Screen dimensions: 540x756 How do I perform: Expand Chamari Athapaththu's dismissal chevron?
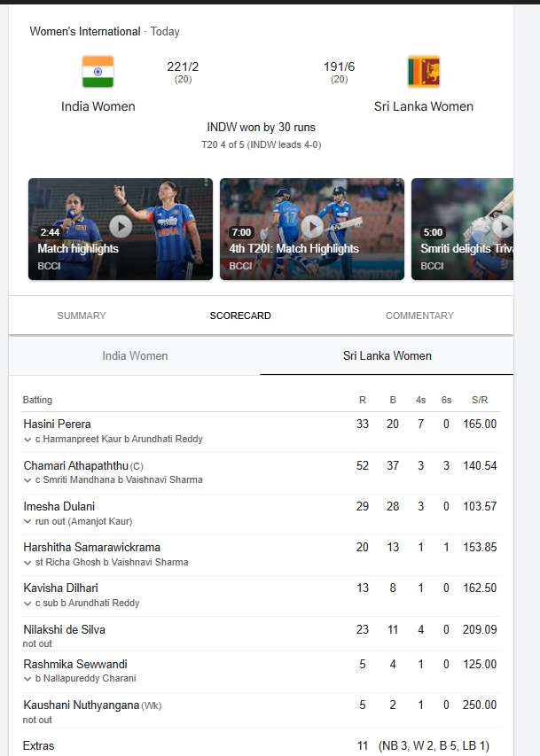tap(27, 480)
